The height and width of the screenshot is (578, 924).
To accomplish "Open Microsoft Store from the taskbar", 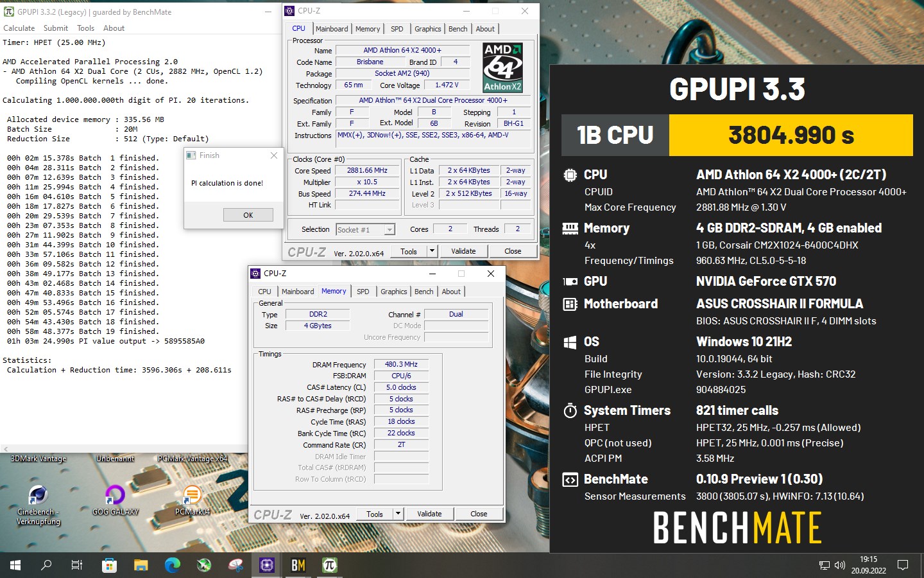I will click(x=109, y=565).
